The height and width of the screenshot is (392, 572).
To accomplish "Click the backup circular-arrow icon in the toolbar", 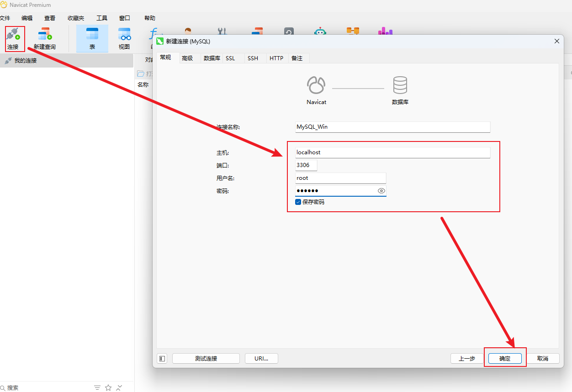I will coord(289,31).
